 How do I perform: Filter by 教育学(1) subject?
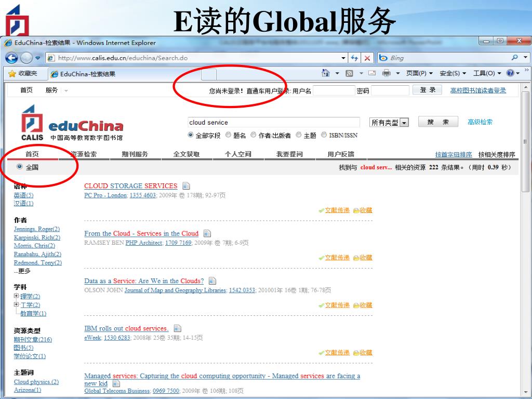[33, 313]
